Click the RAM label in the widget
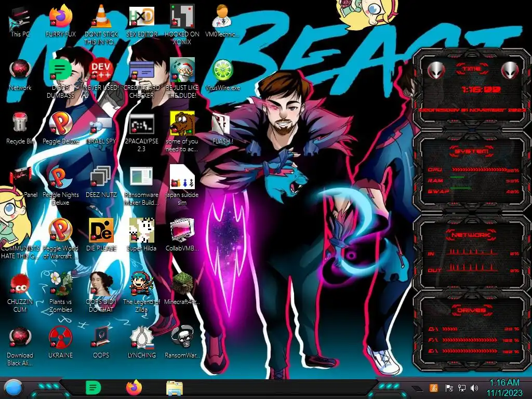Image resolution: width=532 pixels, height=399 pixels. click(x=435, y=180)
